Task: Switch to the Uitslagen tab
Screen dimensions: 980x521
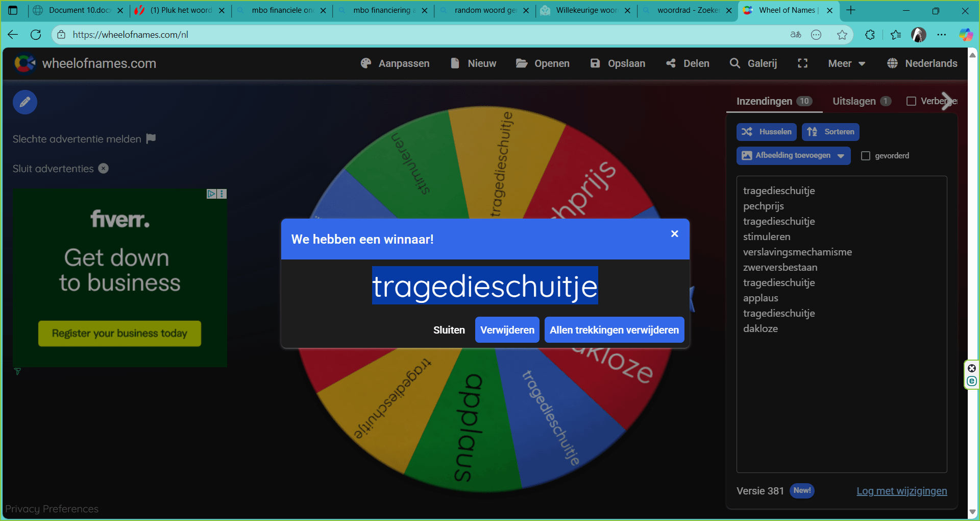Action: pos(861,101)
